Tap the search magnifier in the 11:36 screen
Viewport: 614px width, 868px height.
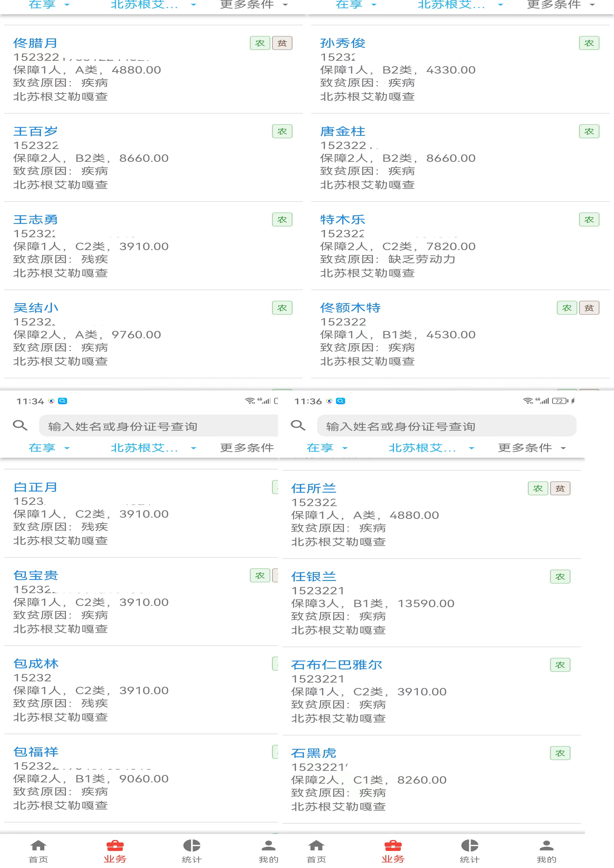[x=298, y=425]
